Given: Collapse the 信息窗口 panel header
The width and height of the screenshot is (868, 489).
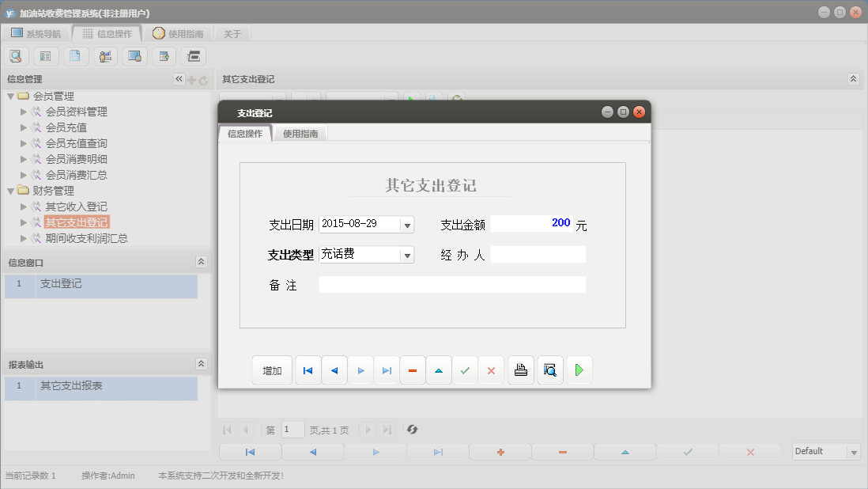Looking at the screenshot, I should point(202,261).
